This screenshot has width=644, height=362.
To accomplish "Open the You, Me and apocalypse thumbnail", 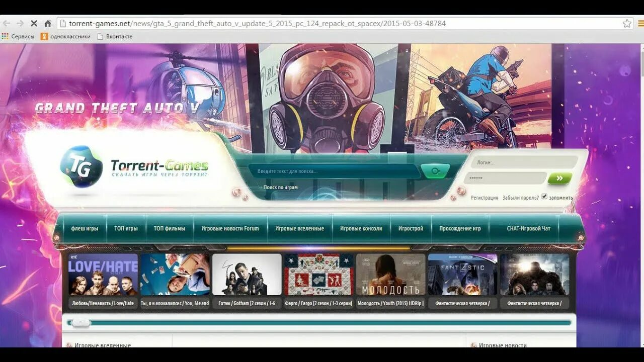I will (x=175, y=274).
